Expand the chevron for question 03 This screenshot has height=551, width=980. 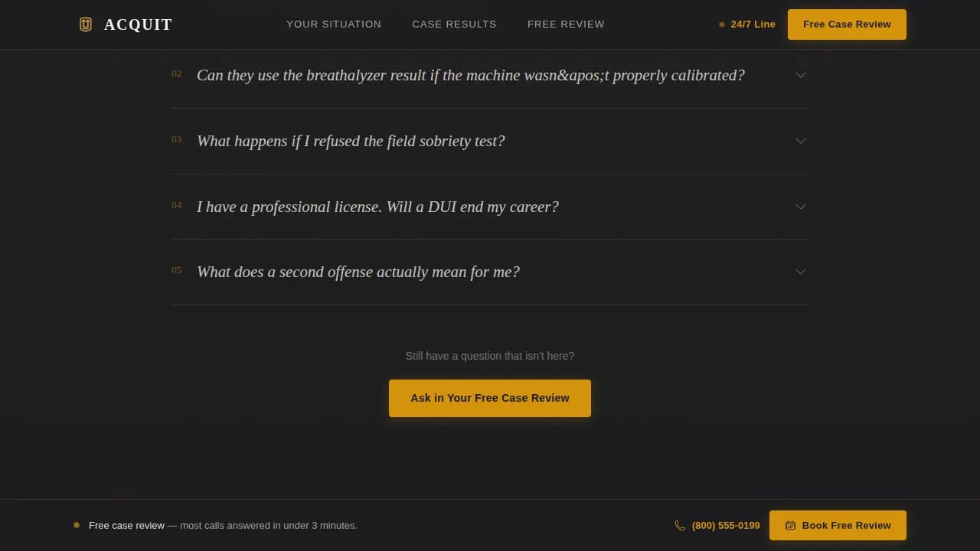tap(801, 141)
